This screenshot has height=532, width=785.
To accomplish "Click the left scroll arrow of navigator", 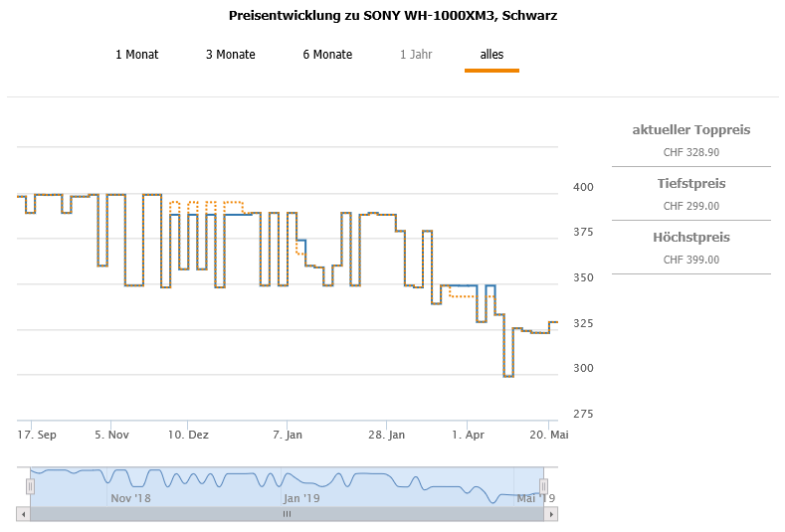I will [x=24, y=514].
